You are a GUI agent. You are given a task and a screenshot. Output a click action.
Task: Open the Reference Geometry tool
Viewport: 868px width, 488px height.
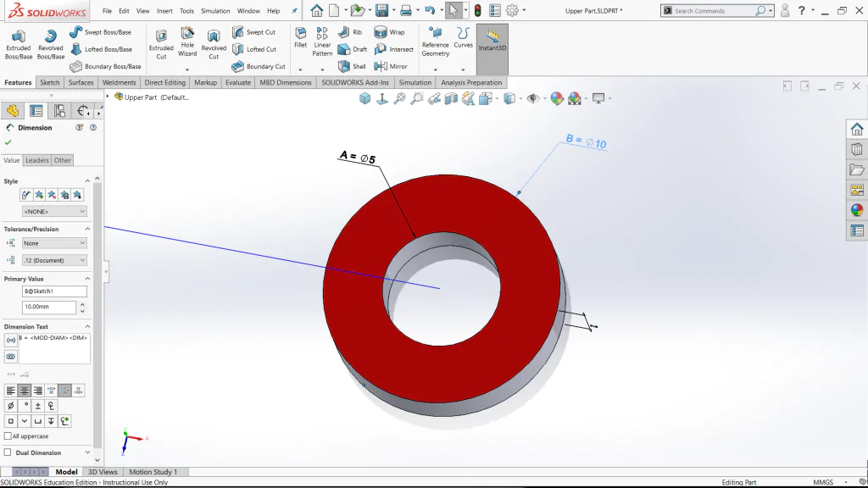436,42
